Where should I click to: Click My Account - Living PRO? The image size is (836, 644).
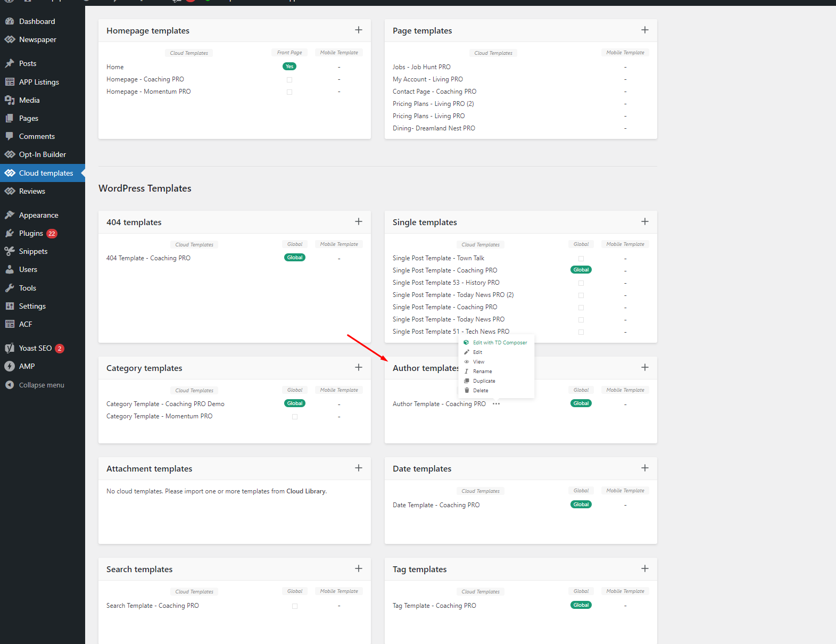pos(428,79)
